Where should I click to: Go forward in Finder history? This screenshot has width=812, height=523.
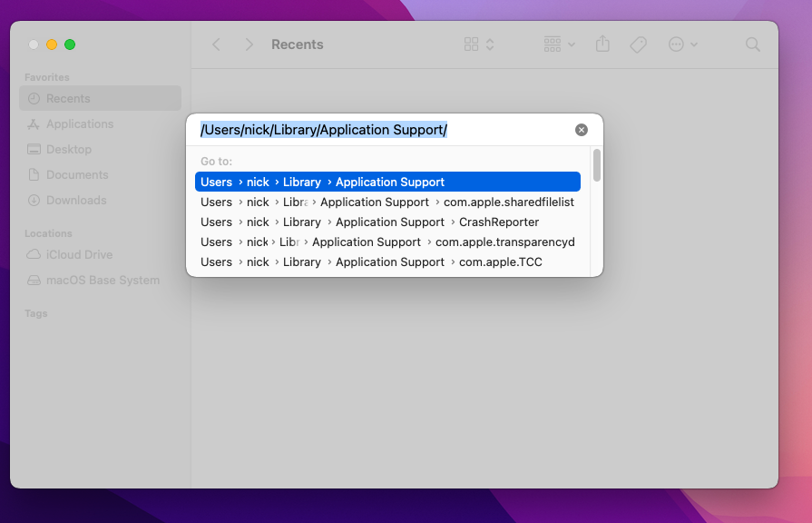(x=249, y=44)
